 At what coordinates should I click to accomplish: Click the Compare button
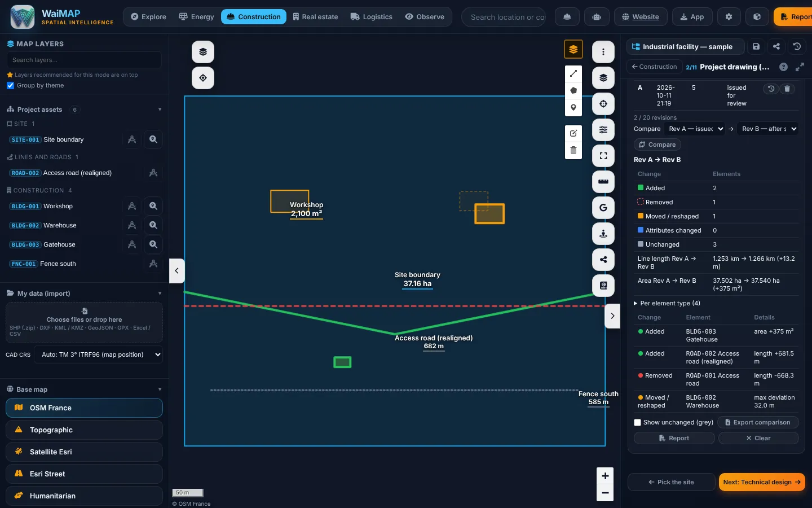pyautogui.click(x=657, y=144)
